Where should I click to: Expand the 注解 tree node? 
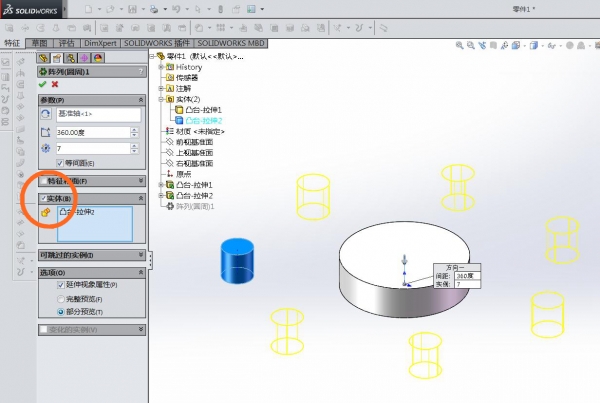[x=161, y=88]
